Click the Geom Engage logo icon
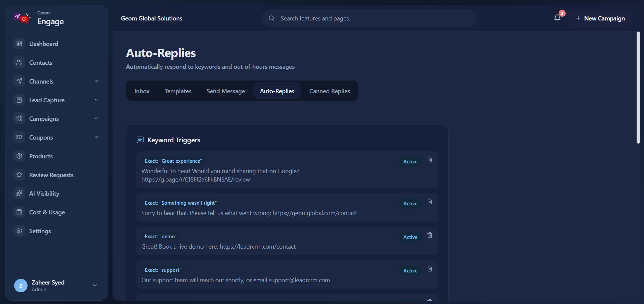The width and height of the screenshot is (644, 304). [22, 18]
